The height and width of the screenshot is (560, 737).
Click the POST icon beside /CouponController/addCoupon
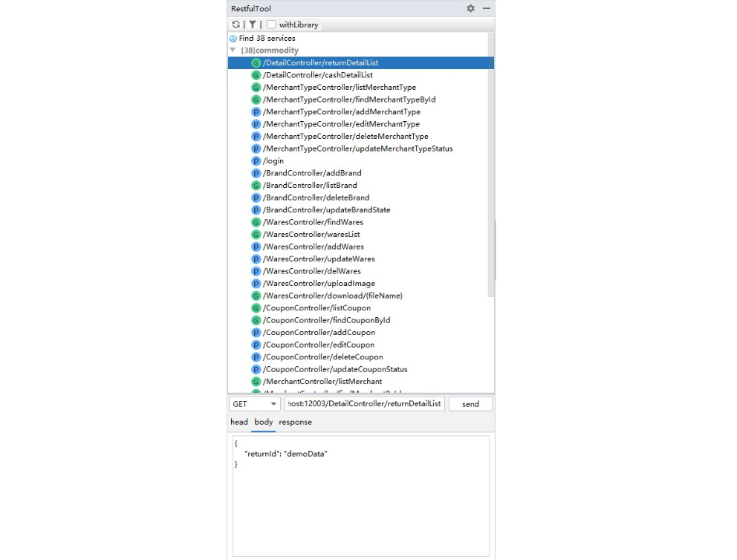click(256, 332)
